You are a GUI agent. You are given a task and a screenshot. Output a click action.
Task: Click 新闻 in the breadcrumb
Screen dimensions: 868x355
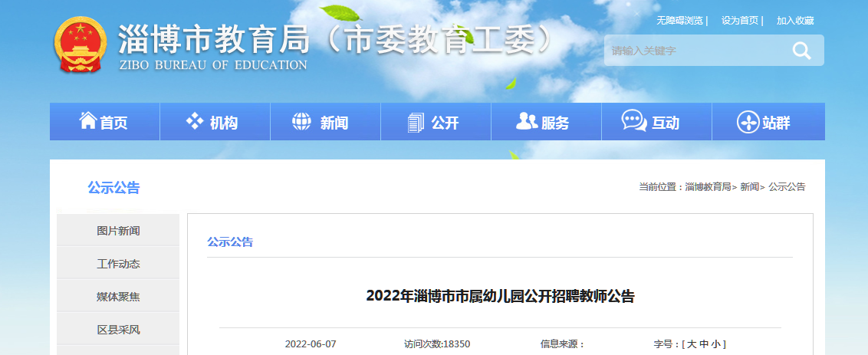point(750,187)
